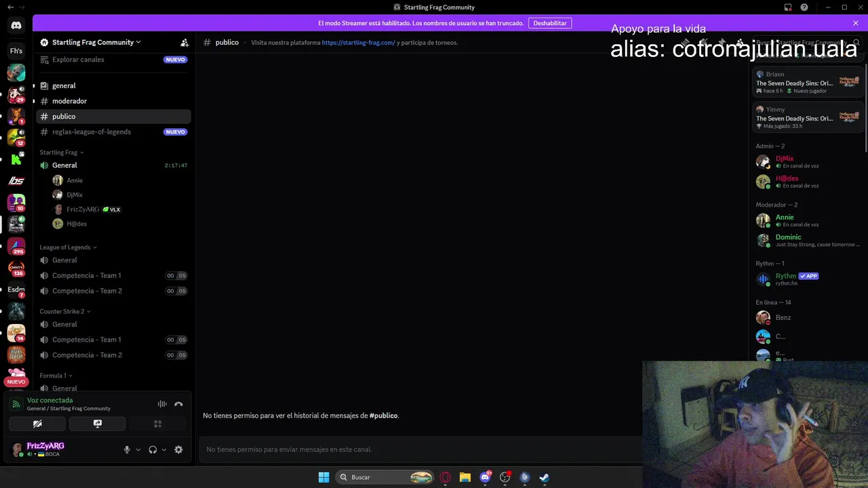Click Windows Start button
Screen dimensions: 868x488
(323, 477)
